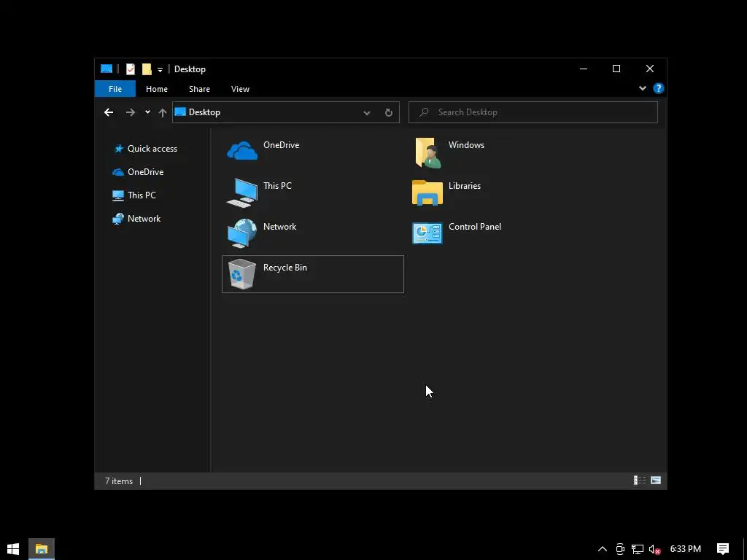Open Help with the question mark icon
The image size is (747, 560).
659,88
